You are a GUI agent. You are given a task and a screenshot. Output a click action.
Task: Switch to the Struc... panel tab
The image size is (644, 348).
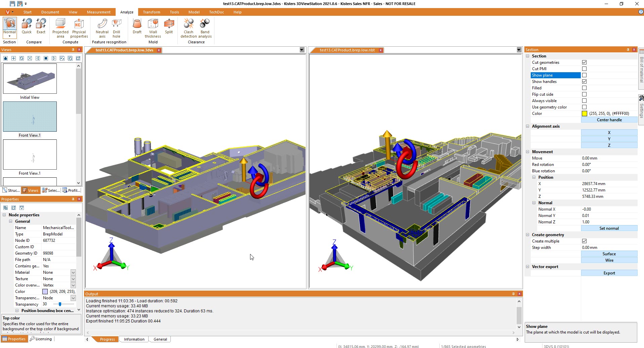tap(11, 190)
